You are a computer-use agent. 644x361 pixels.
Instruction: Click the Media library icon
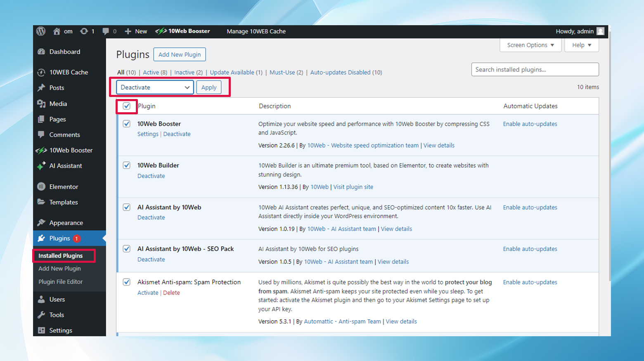41,104
